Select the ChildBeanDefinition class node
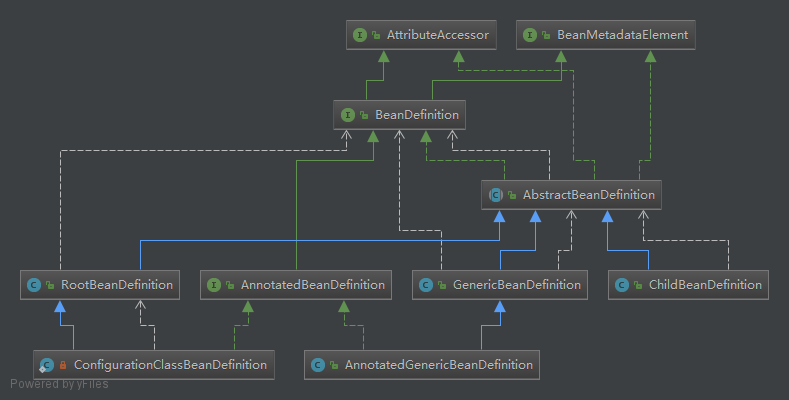789x400 pixels. tap(688, 285)
